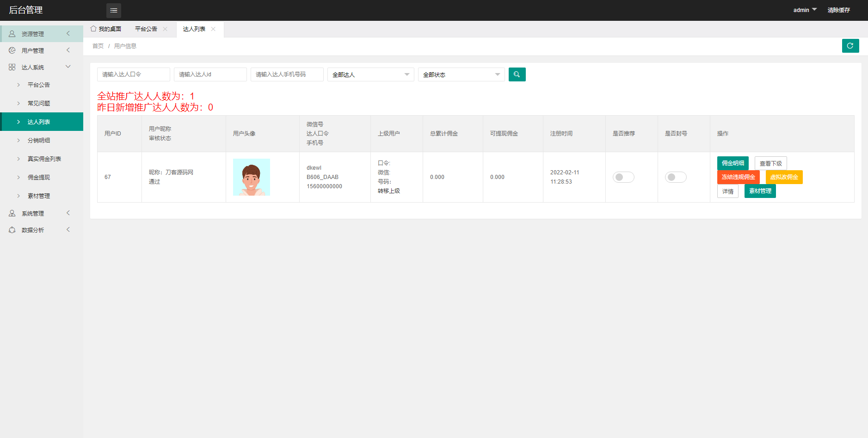Viewport: 868px width, 438px height.
Task: Toggle the recommend switch off after enabling
Action: tap(623, 177)
